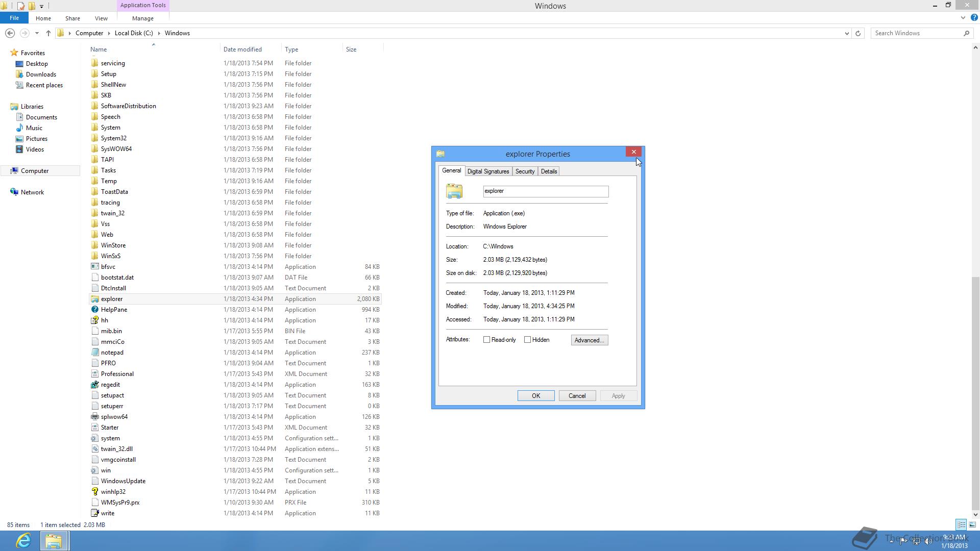Select the SoftwareDistribution folder
The height and width of the screenshot is (551, 980).
click(x=129, y=106)
